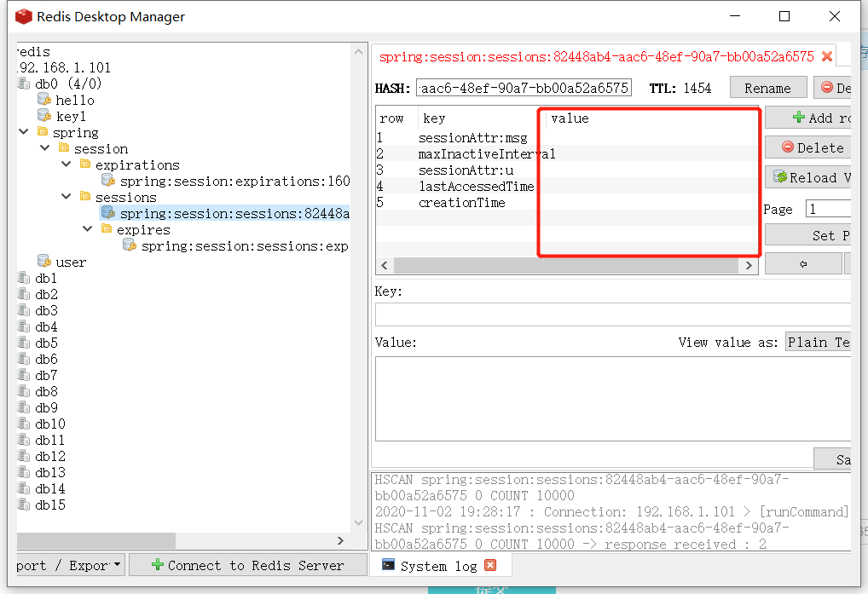Click the Redis Desktop Manager logo icon

(24, 16)
